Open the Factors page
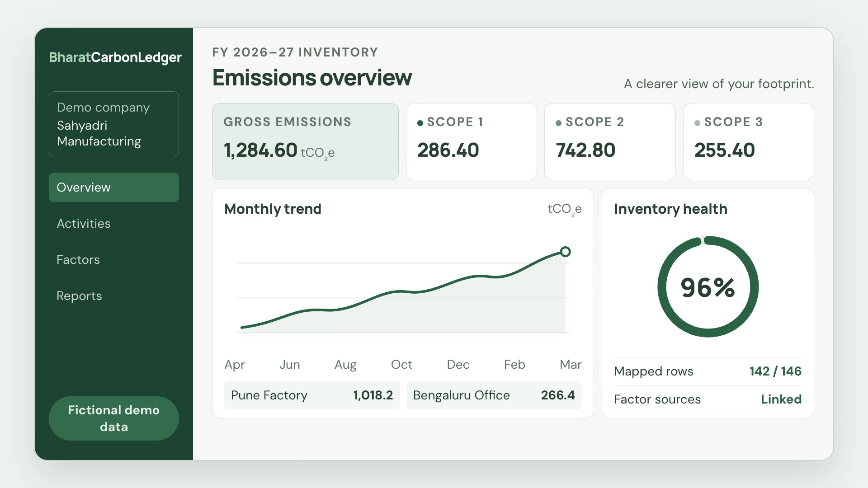 (113, 259)
